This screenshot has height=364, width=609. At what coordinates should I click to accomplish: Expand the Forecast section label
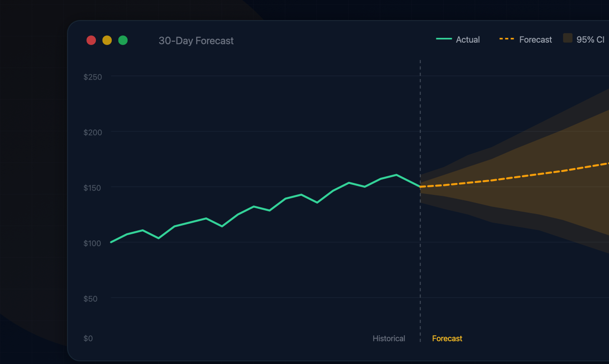pyautogui.click(x=447, y=338)
